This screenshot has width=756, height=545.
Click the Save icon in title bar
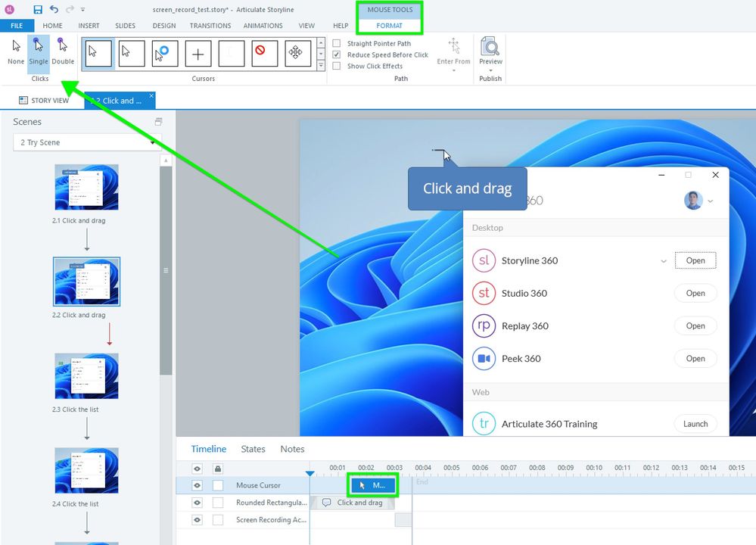tap(38, 10)
